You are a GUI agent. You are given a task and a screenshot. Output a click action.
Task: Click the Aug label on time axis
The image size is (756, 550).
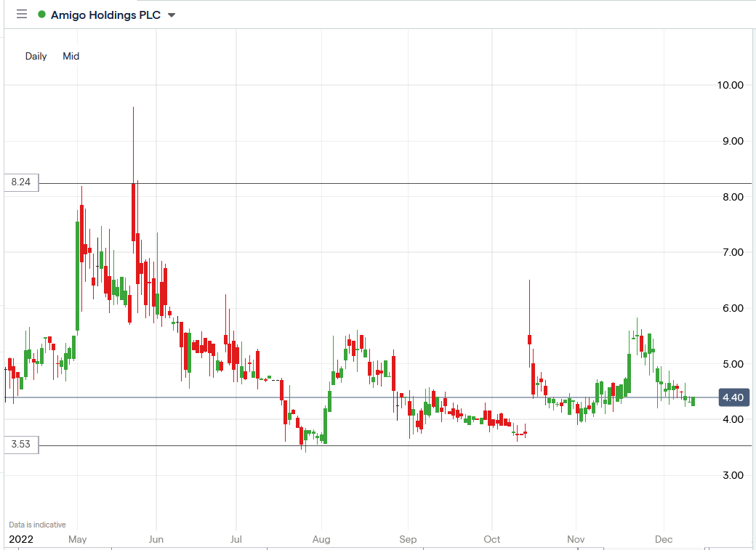(321, 539)
